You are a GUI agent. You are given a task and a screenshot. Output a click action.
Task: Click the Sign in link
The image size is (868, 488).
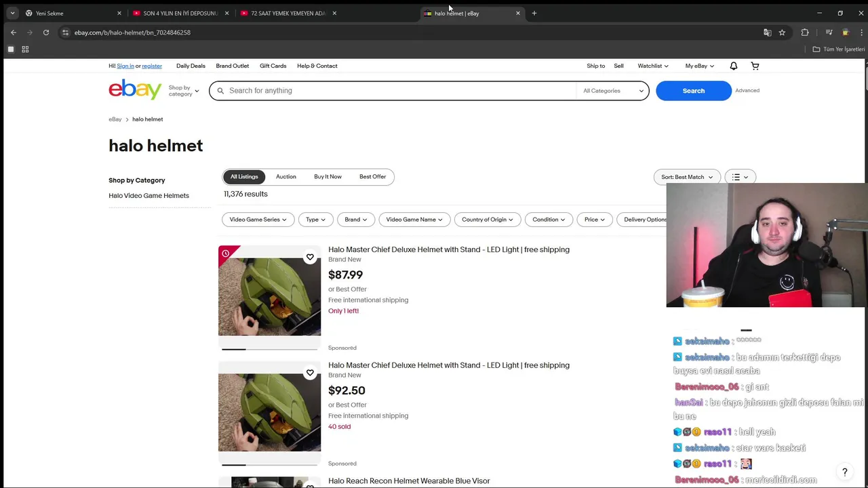coord(125,66)
